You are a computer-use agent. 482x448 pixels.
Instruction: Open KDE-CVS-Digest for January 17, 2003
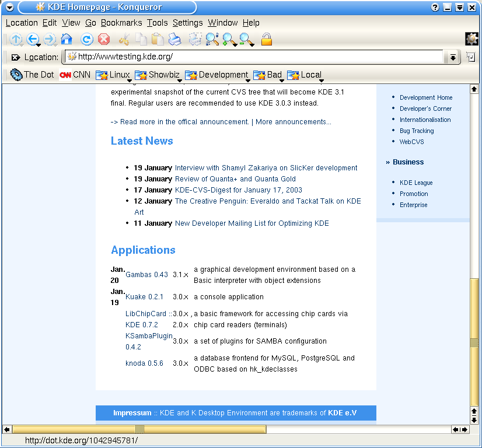point(239,190)
